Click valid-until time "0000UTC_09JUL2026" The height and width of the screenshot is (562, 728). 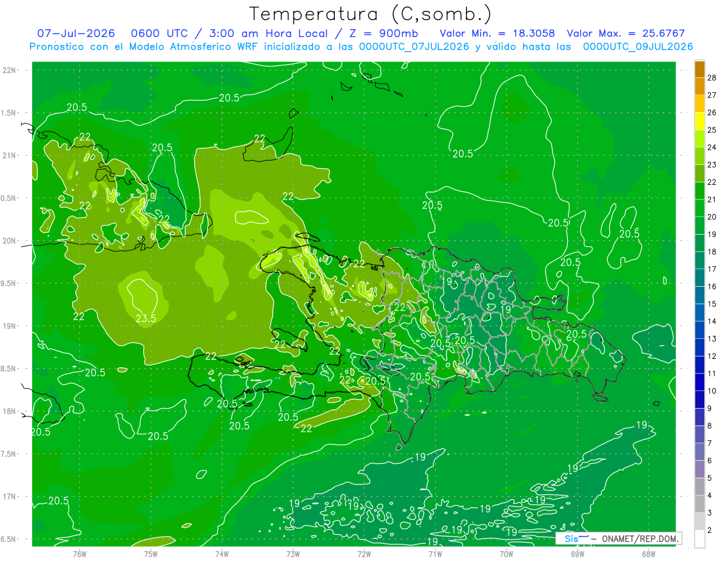point(638,47)
